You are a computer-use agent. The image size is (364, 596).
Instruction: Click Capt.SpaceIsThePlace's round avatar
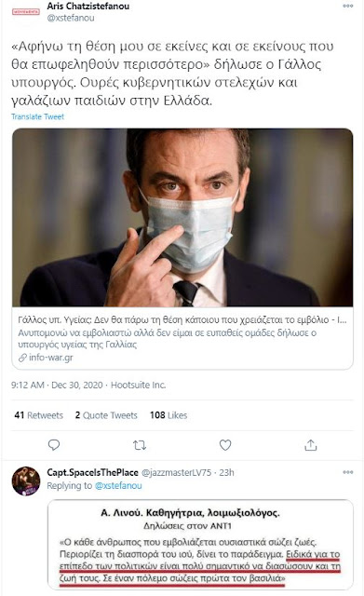pos(26,481)
